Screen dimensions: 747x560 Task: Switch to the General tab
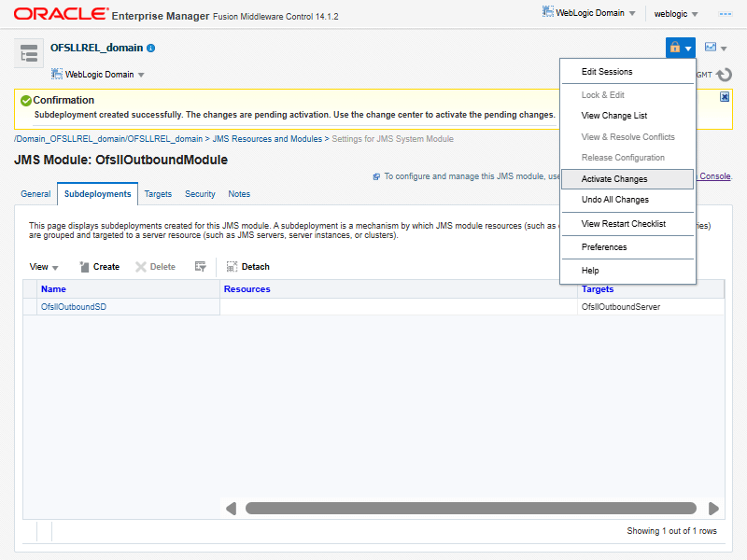35,194
